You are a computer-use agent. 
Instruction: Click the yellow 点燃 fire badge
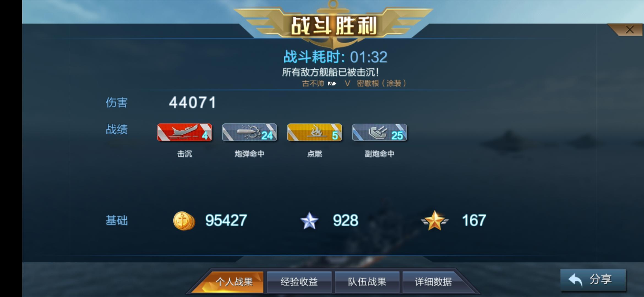point(315,132)
